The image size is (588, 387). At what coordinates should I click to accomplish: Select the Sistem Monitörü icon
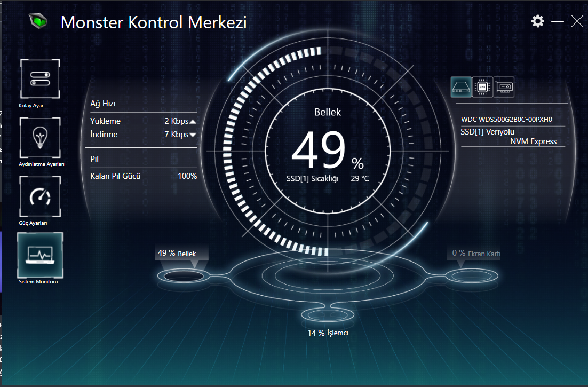40,255
